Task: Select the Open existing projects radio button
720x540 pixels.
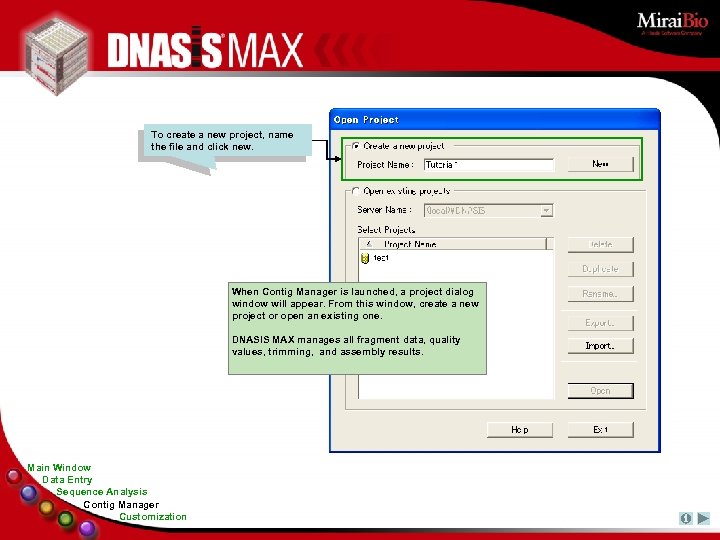Action: [356, 191]
